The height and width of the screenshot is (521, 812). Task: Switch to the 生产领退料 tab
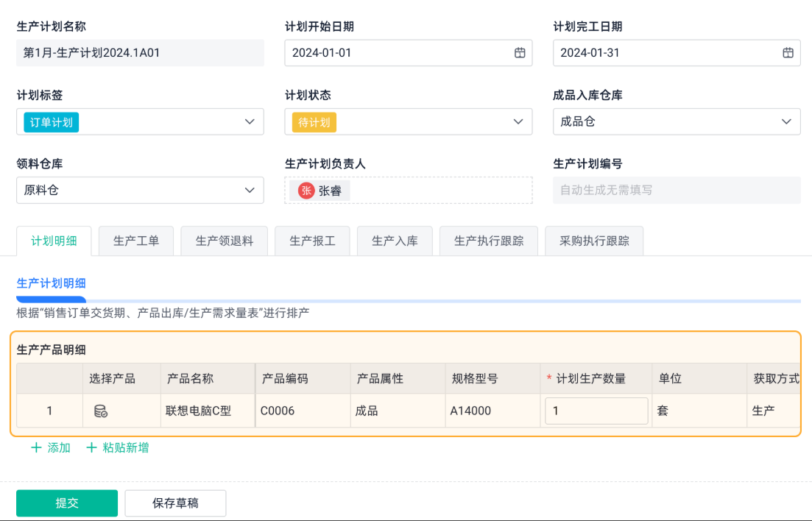point(225,241)
